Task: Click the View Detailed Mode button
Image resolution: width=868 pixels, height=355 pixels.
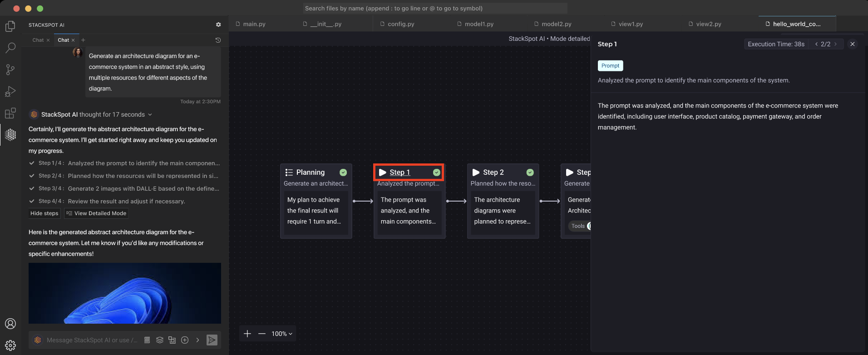Action: [96, 213]
